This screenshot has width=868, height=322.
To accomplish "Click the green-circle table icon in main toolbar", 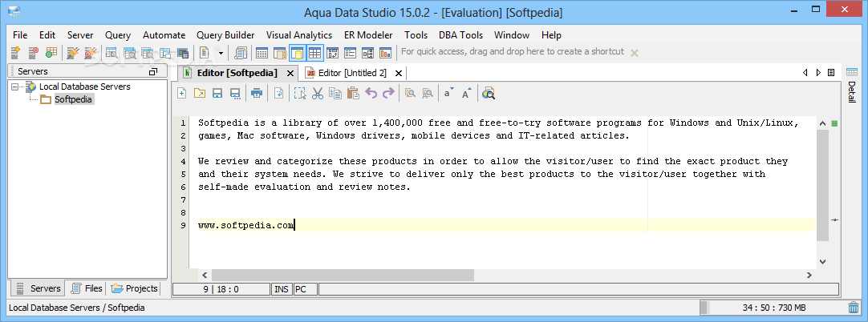I will pos(51,53).
